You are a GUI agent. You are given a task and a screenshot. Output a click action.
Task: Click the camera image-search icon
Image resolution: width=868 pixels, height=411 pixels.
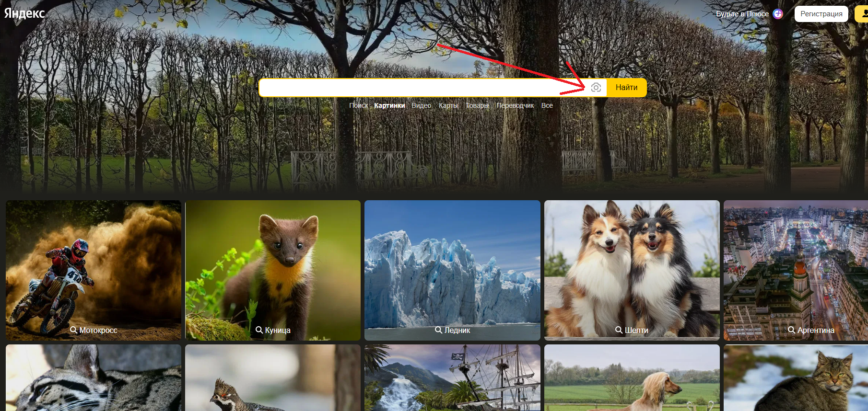[x=596, y=87]
